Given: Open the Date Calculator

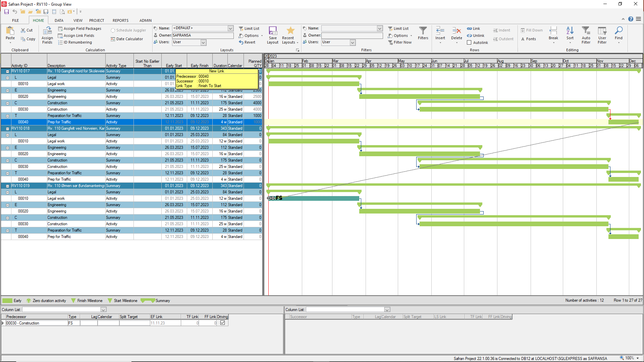Looking at the screenshot, I should [x=127, y=39].
